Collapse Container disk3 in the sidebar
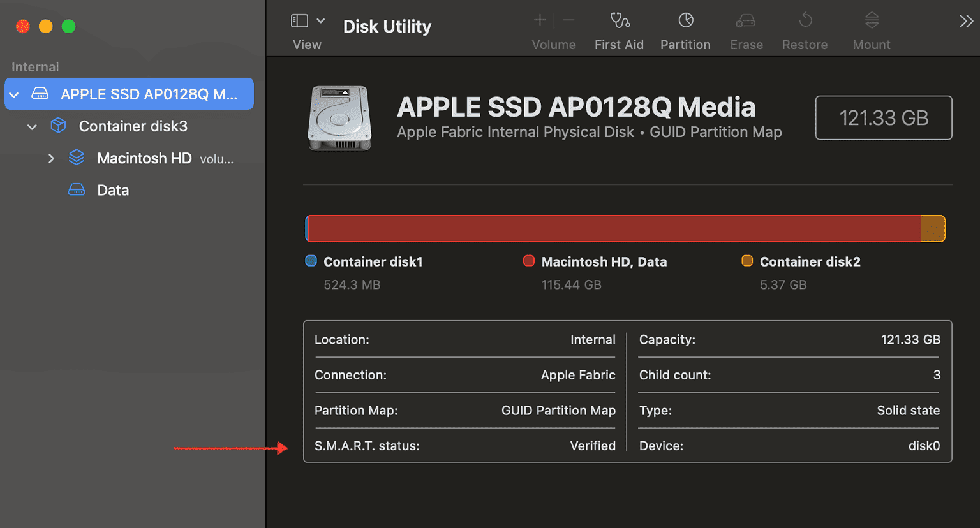 click(x=32, y=126)
